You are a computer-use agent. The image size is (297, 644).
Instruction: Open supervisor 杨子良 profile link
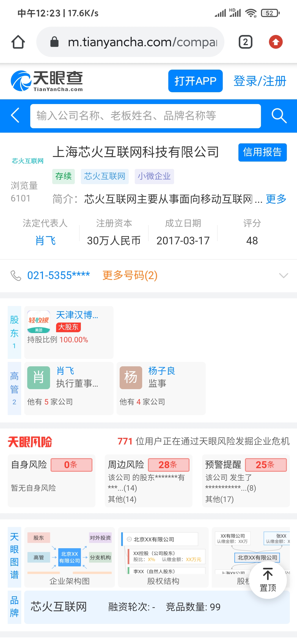[162, 371]
